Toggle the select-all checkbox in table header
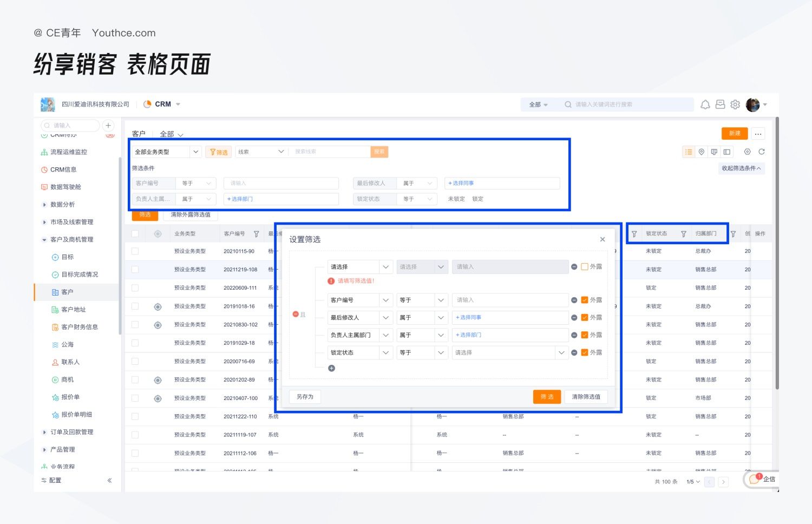 [135, 234]
